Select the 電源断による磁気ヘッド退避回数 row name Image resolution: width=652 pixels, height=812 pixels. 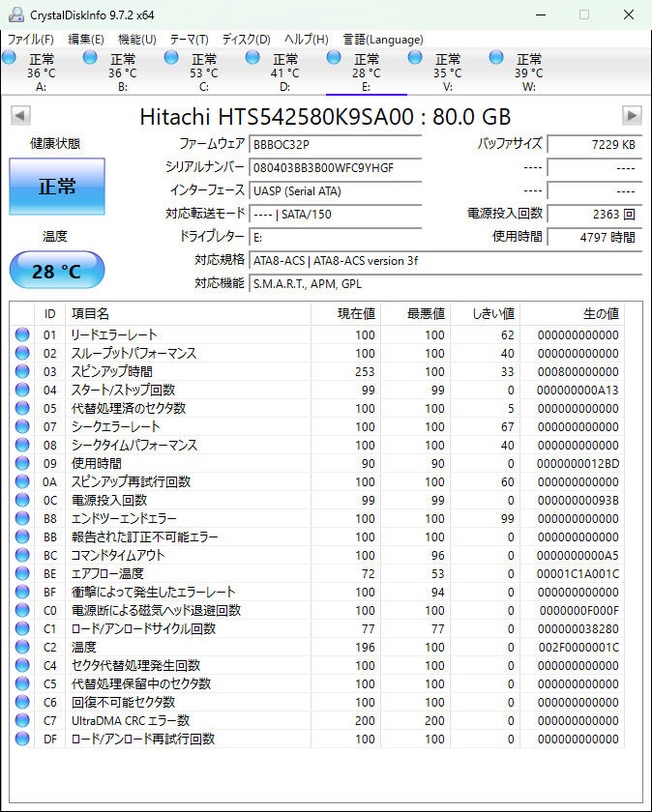156,610
